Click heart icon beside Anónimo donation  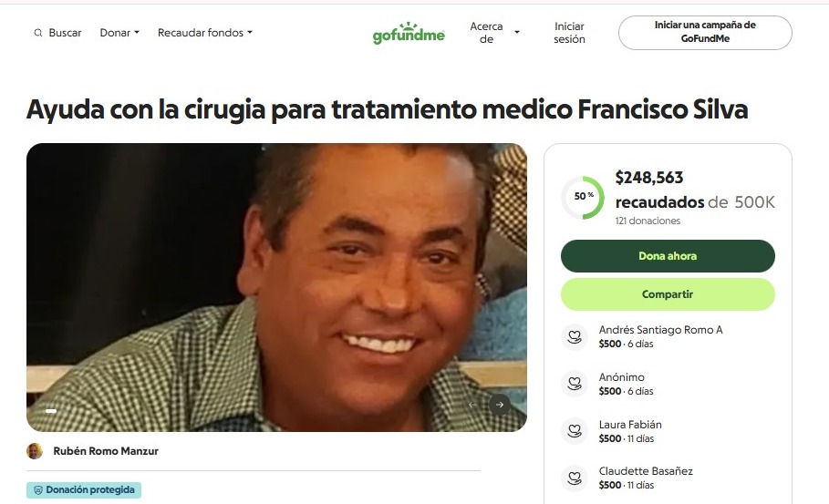click(575, 384)
